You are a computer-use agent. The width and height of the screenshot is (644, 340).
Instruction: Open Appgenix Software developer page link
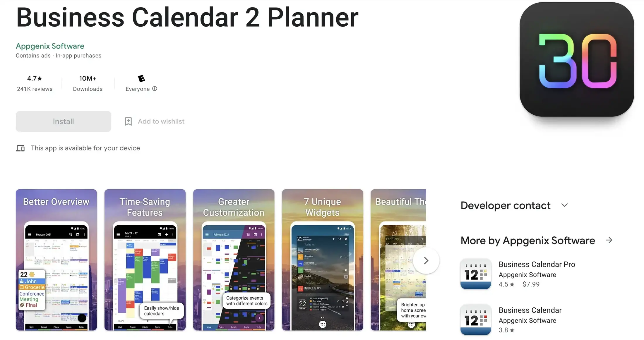(x=49, y=46)
